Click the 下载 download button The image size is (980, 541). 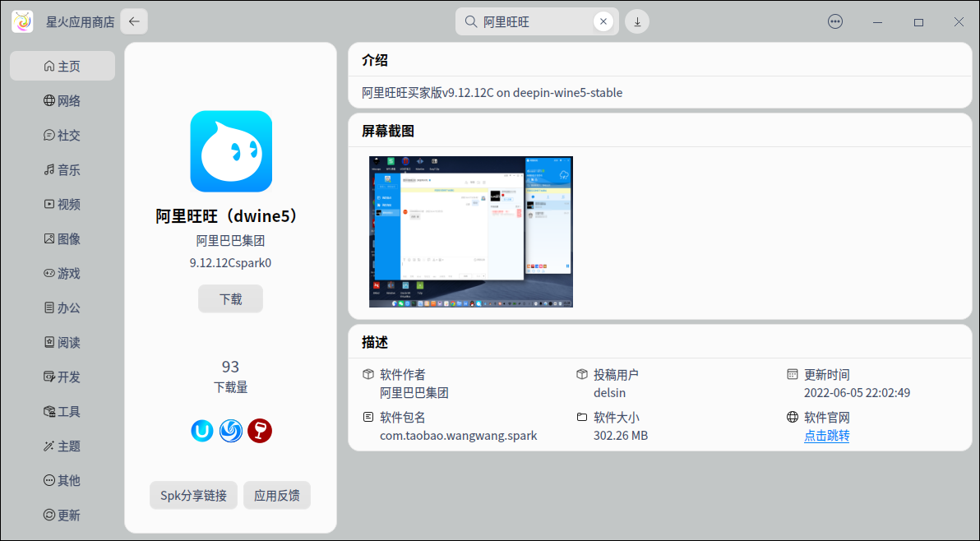pyautogui.click(x=231, y=299)
